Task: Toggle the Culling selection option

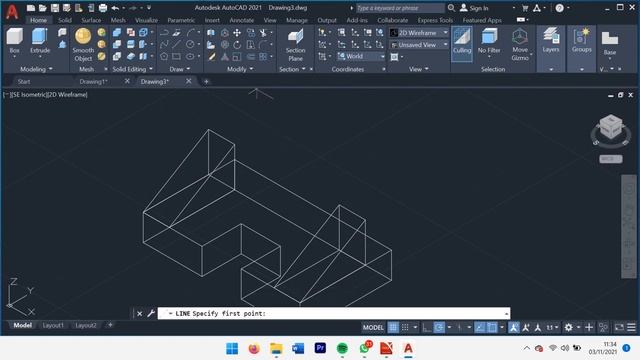Action: tap(462, 43)
